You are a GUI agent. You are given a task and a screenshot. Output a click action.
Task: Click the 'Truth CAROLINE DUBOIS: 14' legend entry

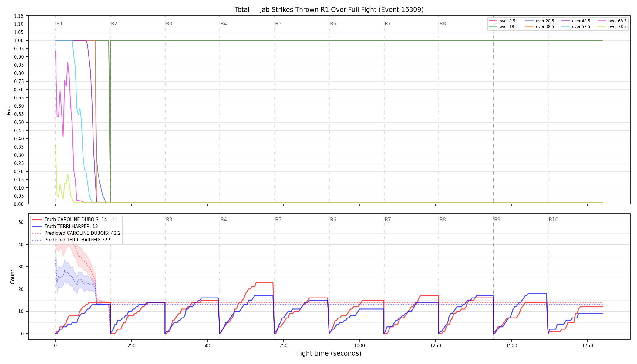[69, 220]
